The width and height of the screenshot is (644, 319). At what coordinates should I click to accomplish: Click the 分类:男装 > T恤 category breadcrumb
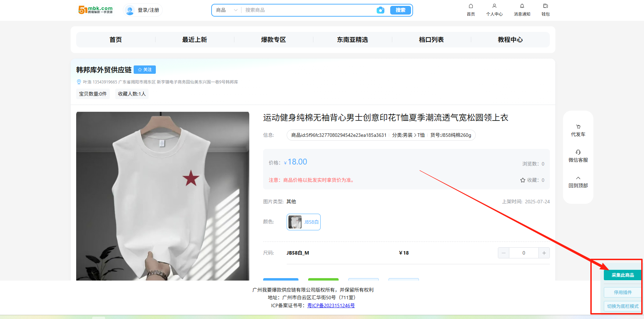tap(408, 135)
